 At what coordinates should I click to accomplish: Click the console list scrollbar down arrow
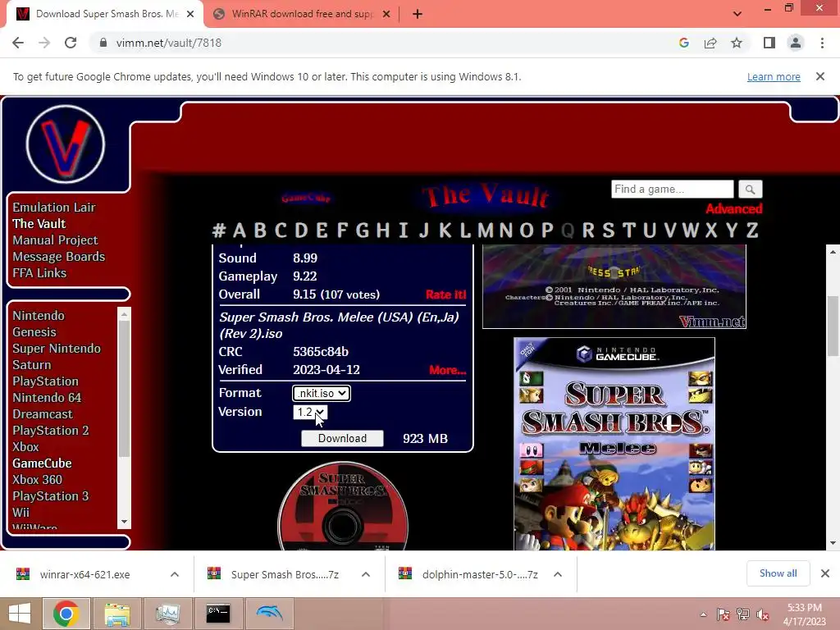coord(125,522)
